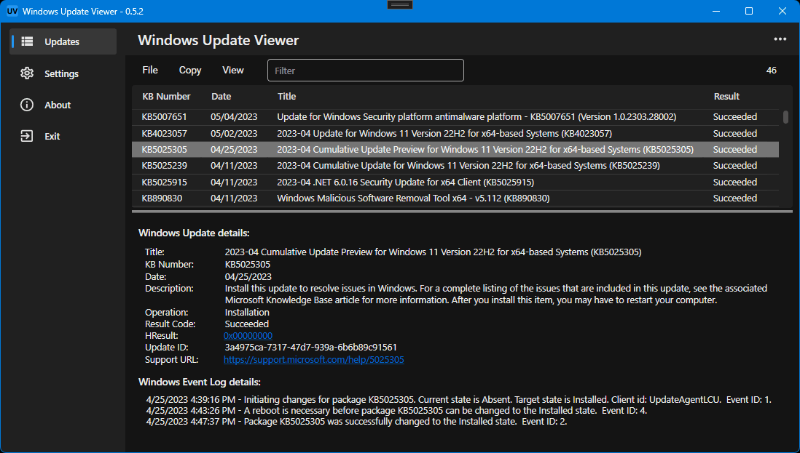Click the 04/25/2023 date cell in list
This screenshot has height=453, width=800.
click(x=234, y=149)
